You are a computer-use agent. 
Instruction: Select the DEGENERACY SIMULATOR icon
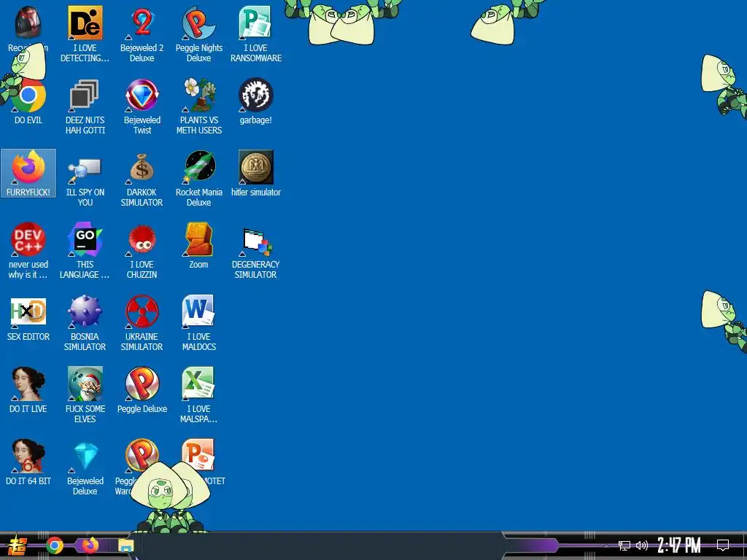click(x=256, y=241)
